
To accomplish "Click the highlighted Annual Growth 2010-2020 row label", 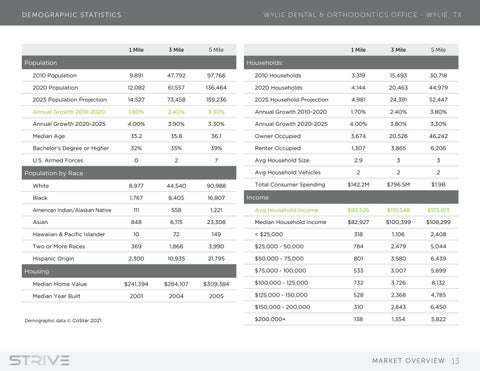I will 69,112.
